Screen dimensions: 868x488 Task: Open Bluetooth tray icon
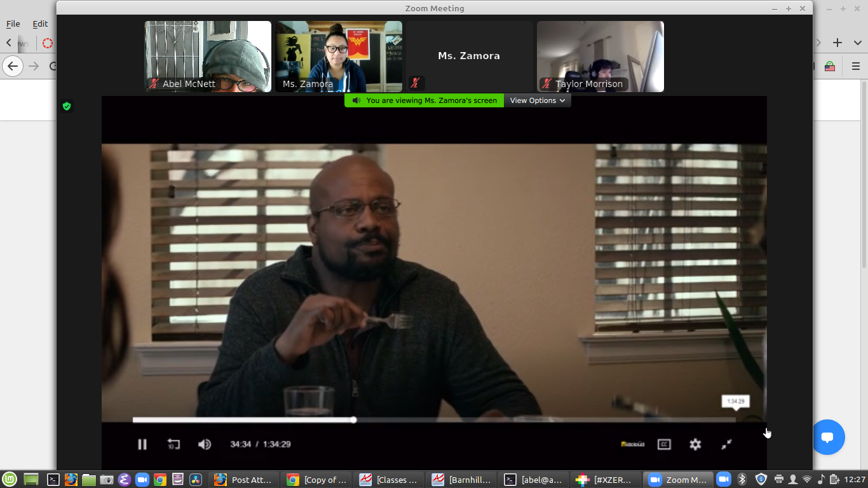click(742, 480)
